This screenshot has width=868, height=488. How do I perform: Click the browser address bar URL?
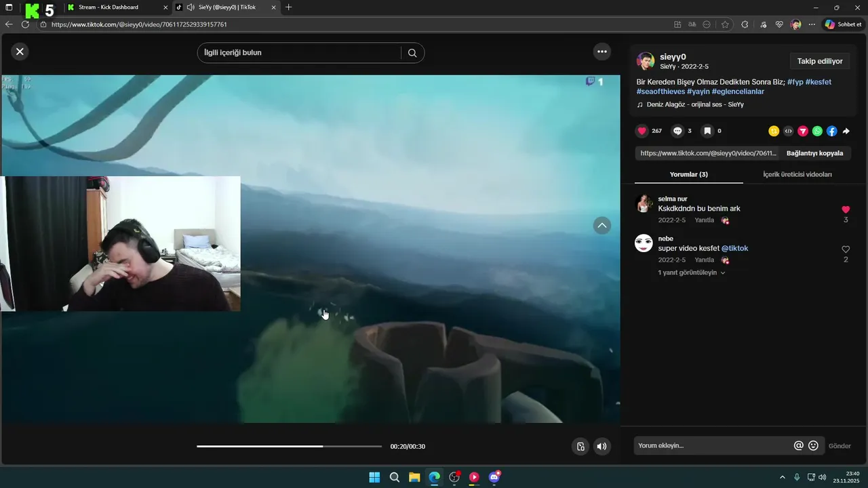pyautogui.click(x=139, y=24)
